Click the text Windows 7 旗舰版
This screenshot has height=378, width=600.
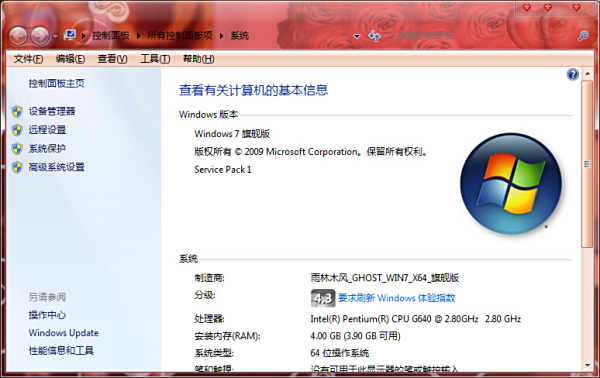tap(232, 134)
